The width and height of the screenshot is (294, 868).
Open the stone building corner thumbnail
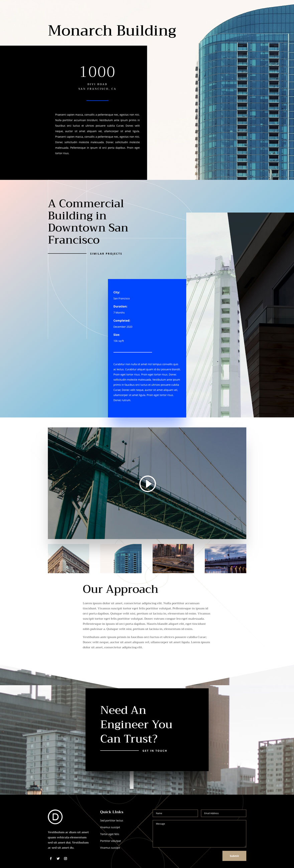(68, 558)
